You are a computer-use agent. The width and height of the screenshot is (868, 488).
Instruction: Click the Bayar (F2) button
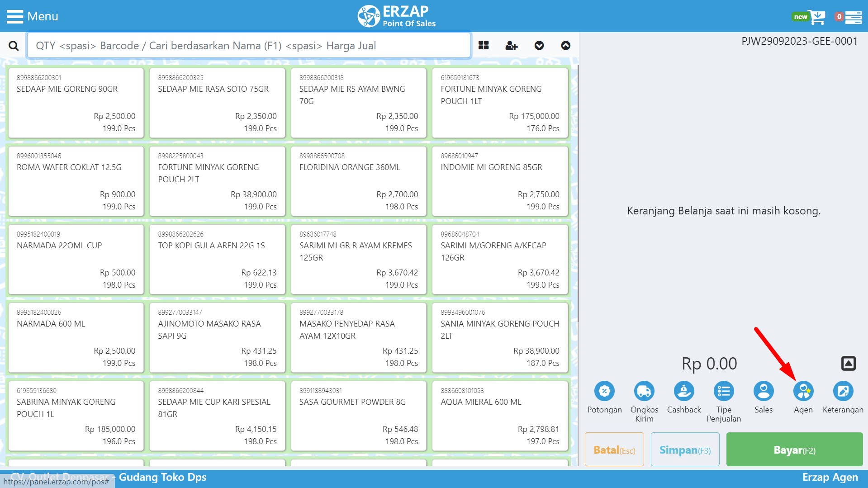click(x=794, y=450)
